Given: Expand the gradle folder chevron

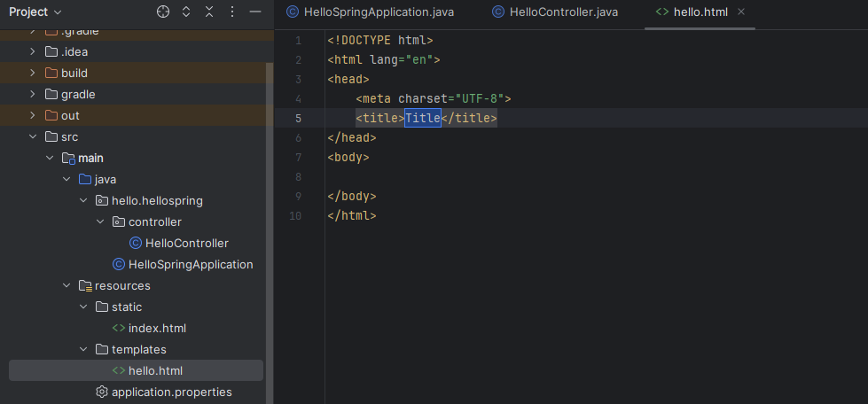Looking at the screenshot, I should (33, 95).
